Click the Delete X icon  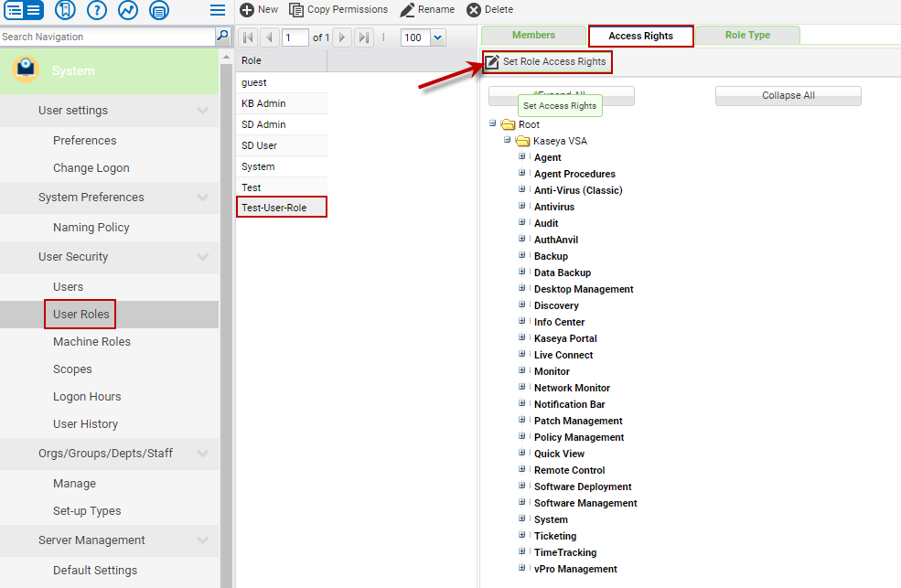point(474,10)
